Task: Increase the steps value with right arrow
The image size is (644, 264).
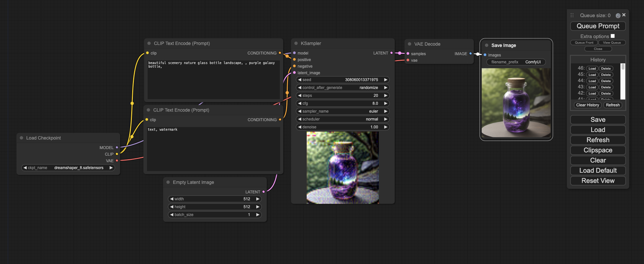Action: point(386,96)
